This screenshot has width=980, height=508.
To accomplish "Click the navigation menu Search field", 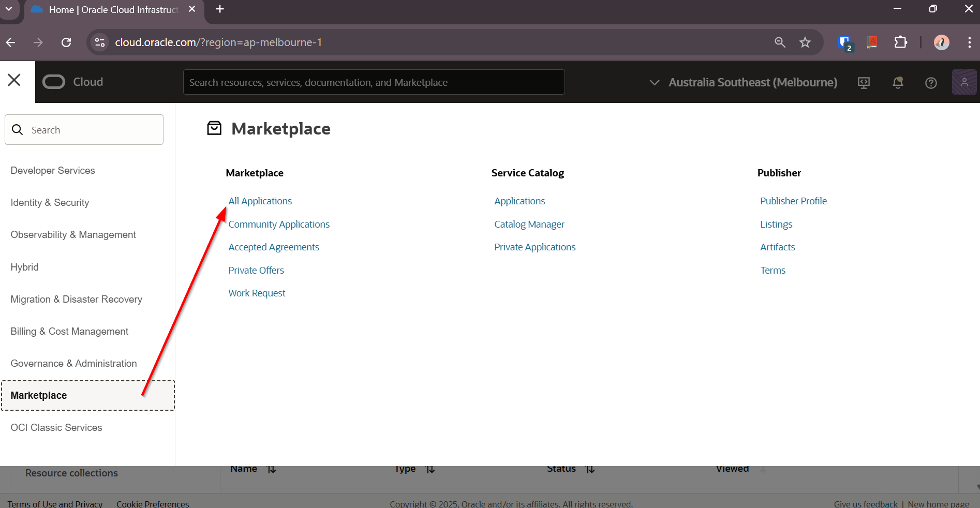I will [84, 130].
